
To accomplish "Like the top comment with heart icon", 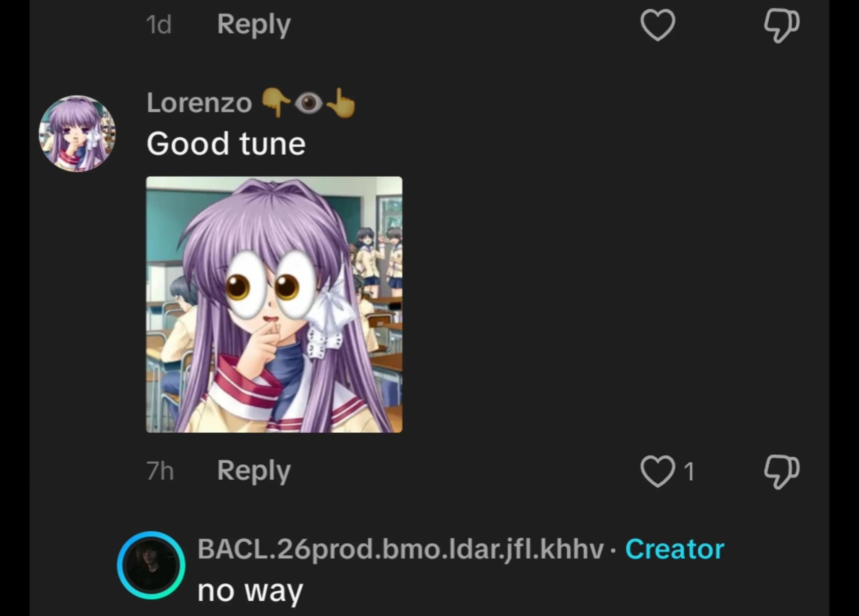I will [x=658, y=24].
